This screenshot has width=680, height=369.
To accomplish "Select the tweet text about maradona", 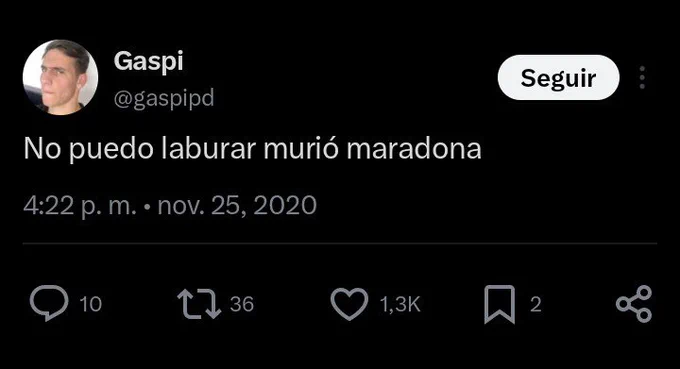I will (x=252, y=149).
